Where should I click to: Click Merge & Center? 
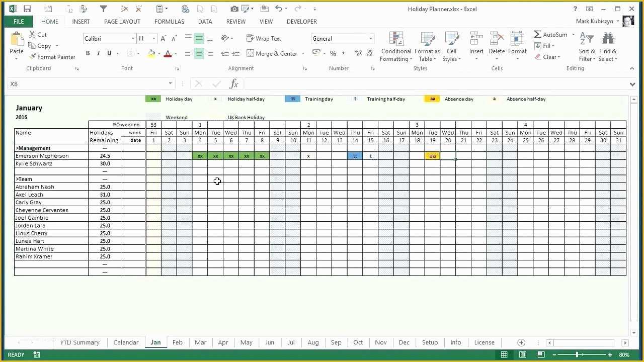coord(272,53)
